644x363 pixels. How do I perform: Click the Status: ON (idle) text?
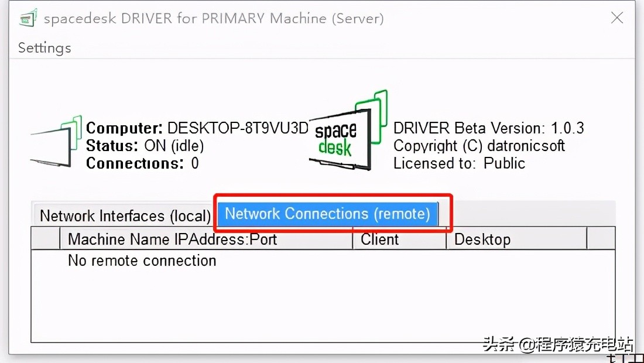click(145, 146)
